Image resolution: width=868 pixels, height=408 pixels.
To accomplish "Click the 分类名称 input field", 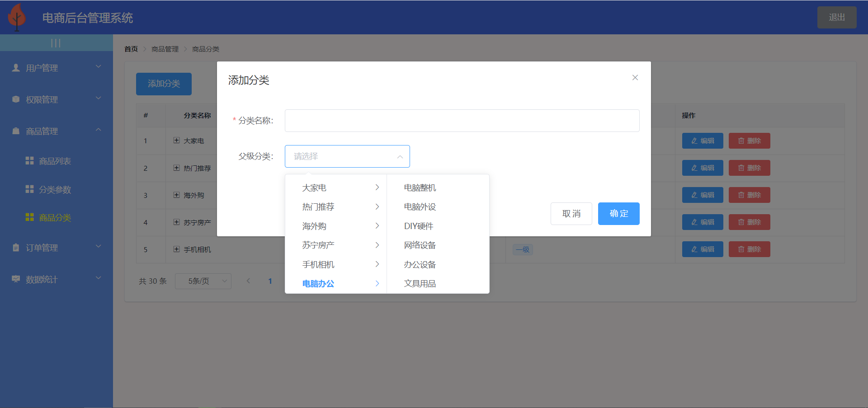I will 462,120.
